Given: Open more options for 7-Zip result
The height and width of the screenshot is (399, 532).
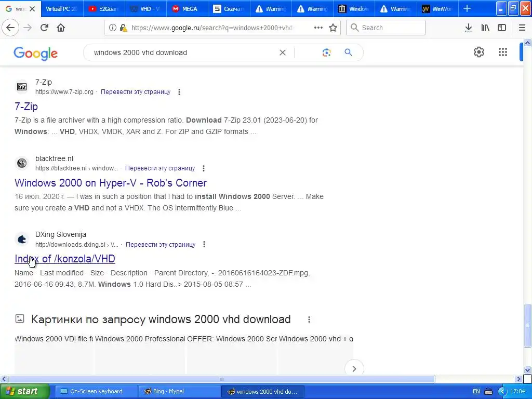Looking at the screenshot, I should [x=179, y=92].
